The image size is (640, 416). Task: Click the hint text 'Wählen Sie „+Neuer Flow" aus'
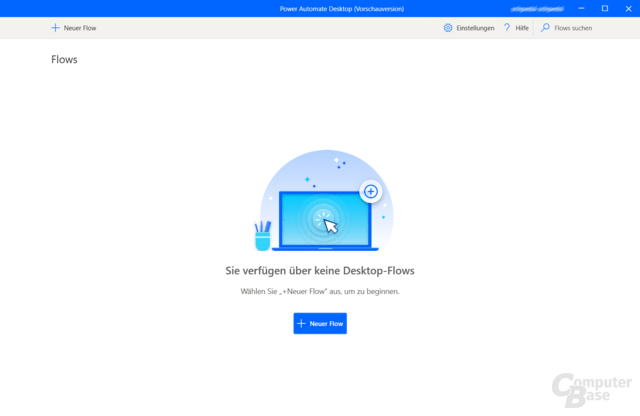tap(291, 291)
